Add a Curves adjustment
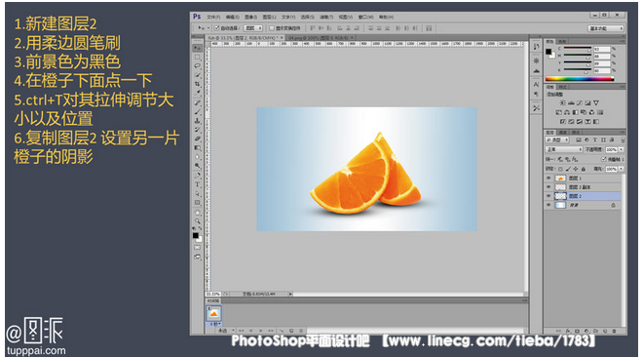The height and width of the screenshot is (357, 644). click(579, 102)
